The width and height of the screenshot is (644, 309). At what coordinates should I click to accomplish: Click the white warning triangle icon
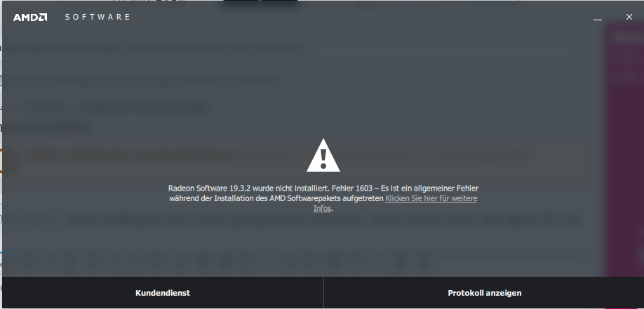[323, 155]
